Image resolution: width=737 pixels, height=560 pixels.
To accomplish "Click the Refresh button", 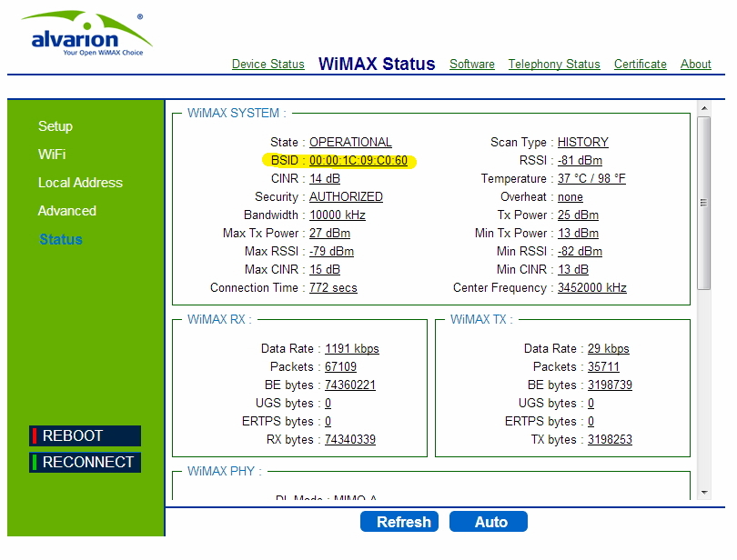I will coord(399,522).
